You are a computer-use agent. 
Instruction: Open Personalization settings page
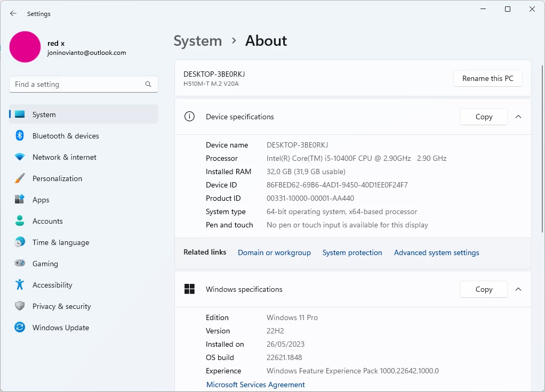(x=83, y=178)
